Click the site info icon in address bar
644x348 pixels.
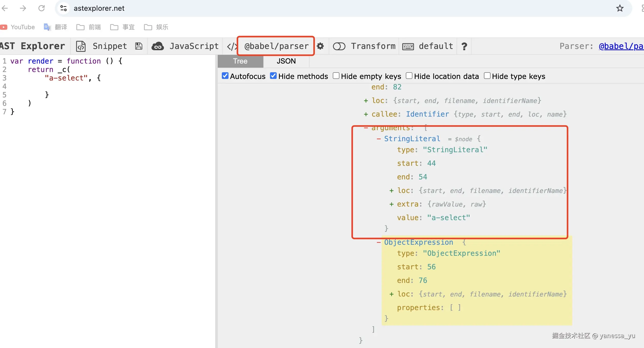63,8
